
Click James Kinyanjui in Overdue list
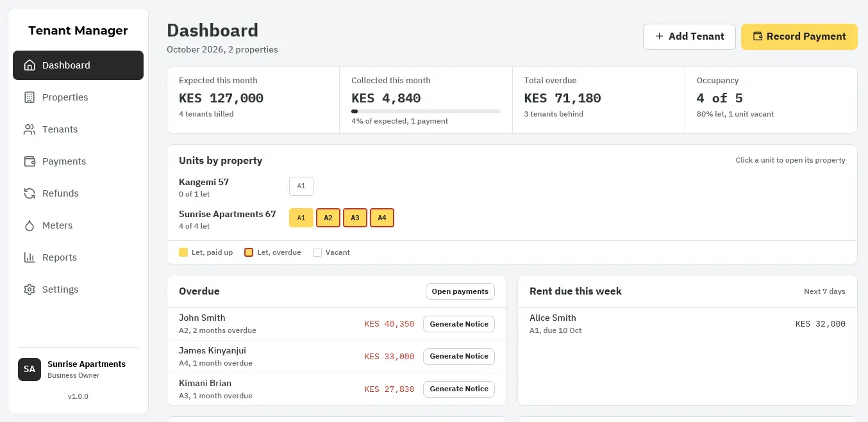(212, 350)
